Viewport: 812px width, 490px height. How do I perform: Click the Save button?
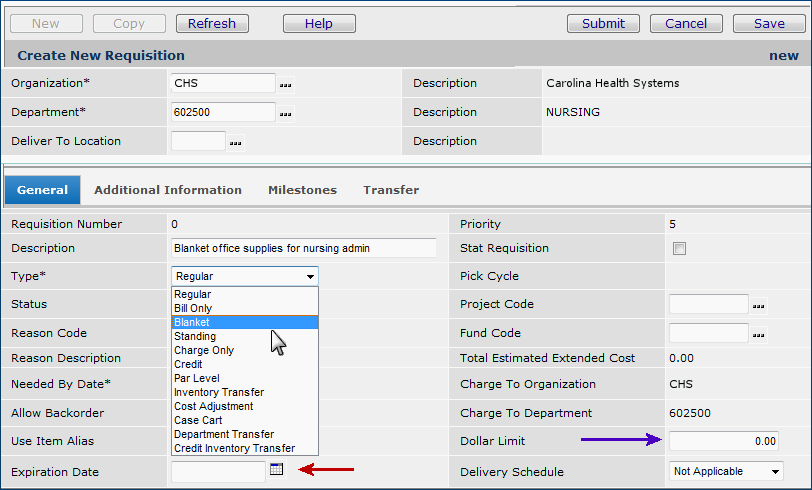pos(769,24)
